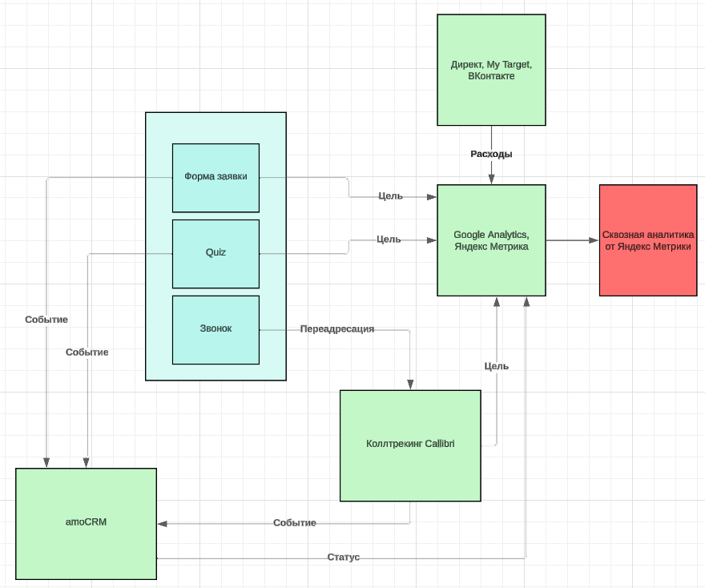Click the Переадресация connector label
The height and width of the screenshot is (588, 705).
[336, 328]
